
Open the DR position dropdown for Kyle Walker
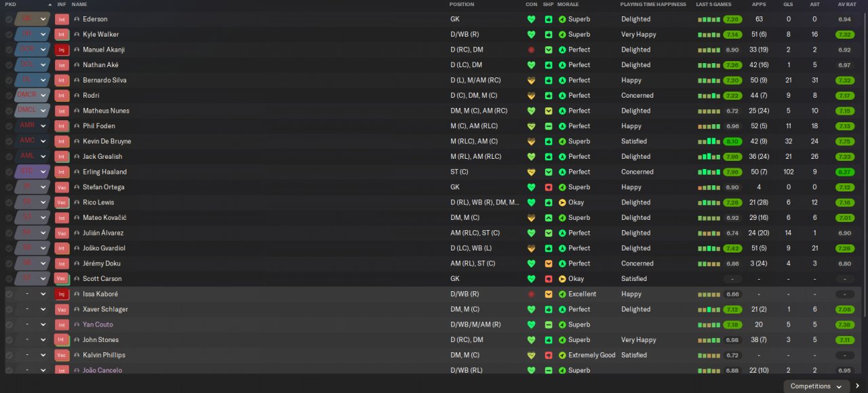click(33, 35)
